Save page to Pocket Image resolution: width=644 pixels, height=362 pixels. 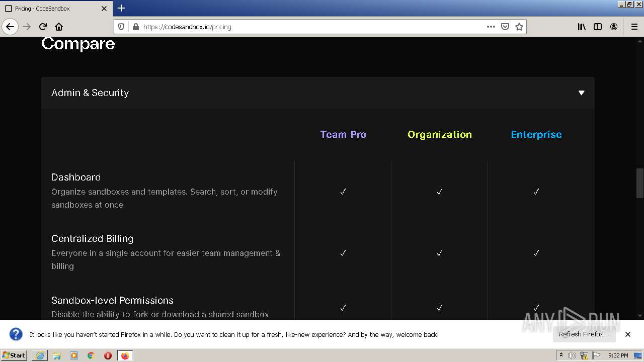point(505,27)
